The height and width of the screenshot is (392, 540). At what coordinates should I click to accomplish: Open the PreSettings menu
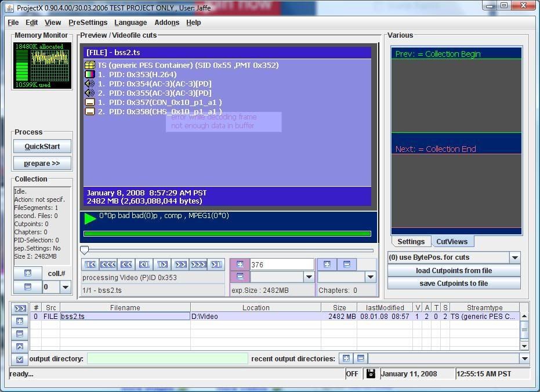[x=88, y=23]
